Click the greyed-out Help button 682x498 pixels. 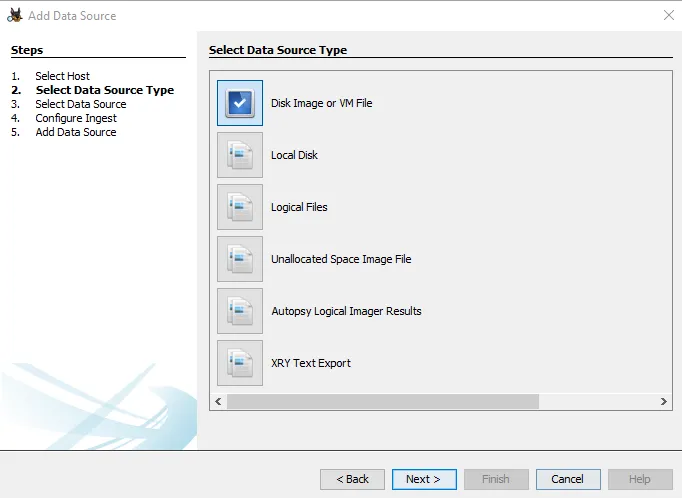click(640, 479)
